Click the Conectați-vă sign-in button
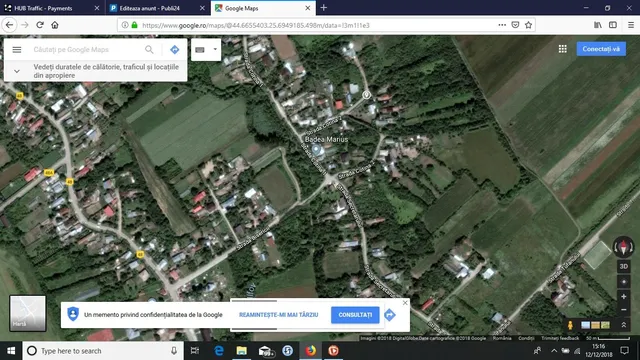This screenshot has height=360, width=640. [601, 49]
